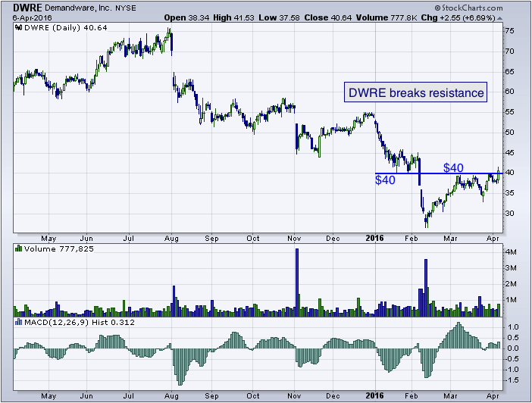Click the 2M volume axis label
Image resolution: width=532 pixels, height=403 pixels.
point(511,284)
